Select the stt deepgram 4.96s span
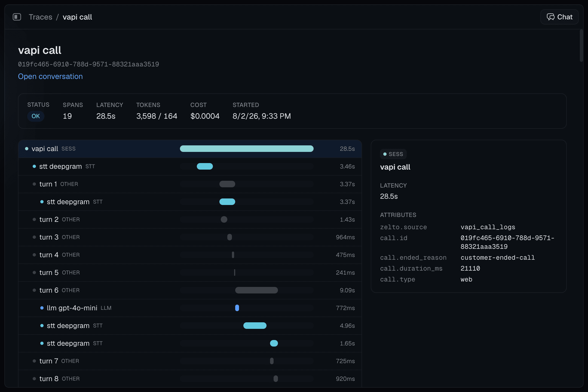This screenshot has height=392, width=588. point(190,326)
